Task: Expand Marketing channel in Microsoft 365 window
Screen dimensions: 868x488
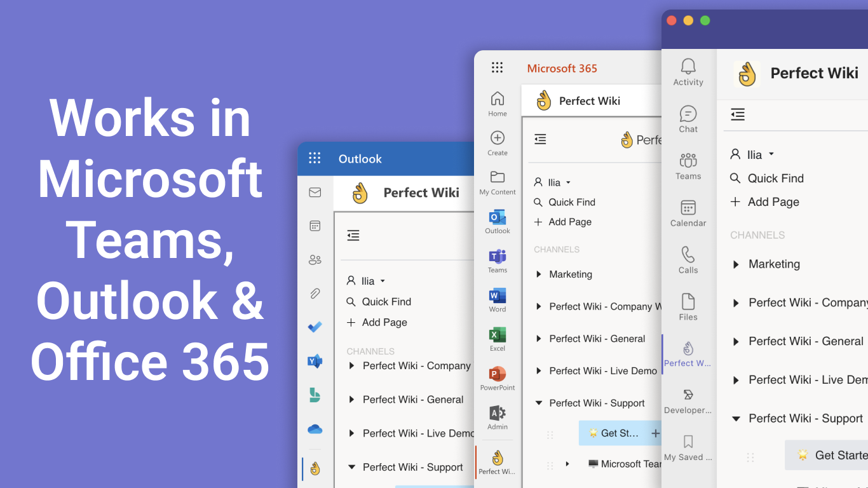Action: click(538, 274)
